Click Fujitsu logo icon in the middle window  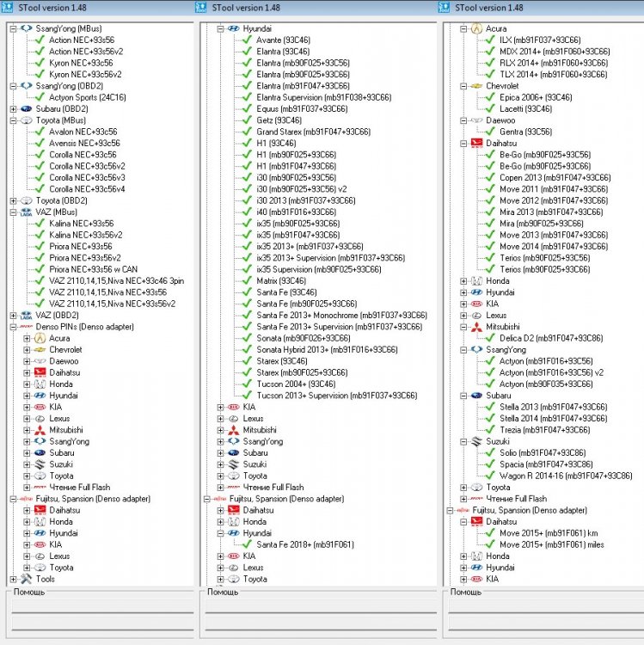[x=220, y=499]
